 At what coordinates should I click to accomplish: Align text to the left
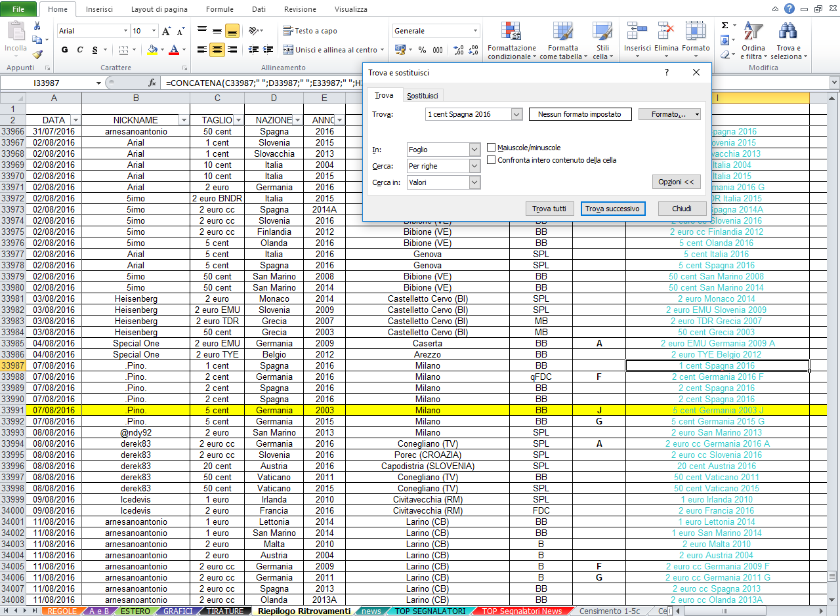(201, 50)
